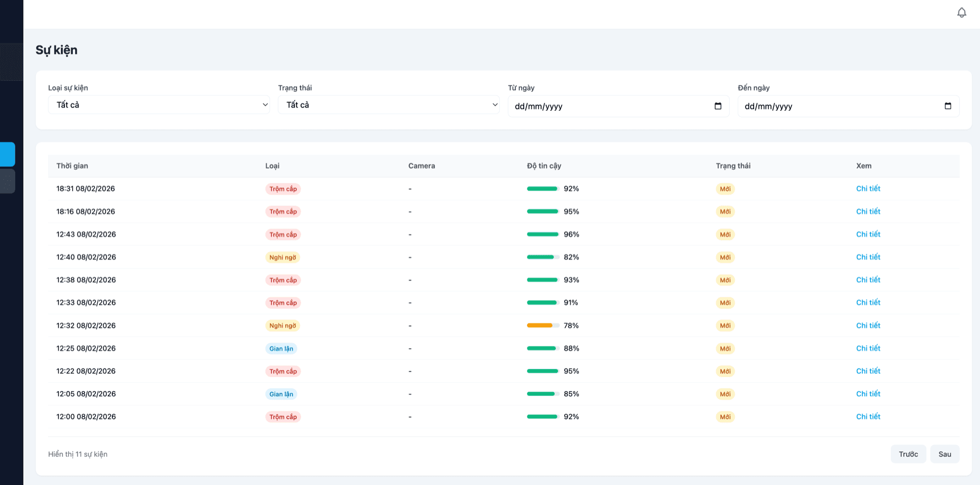Select the highlighted blue sidebar item
Image resolution: width=980 pixels, height=485 pixels.
click(7, 154)
